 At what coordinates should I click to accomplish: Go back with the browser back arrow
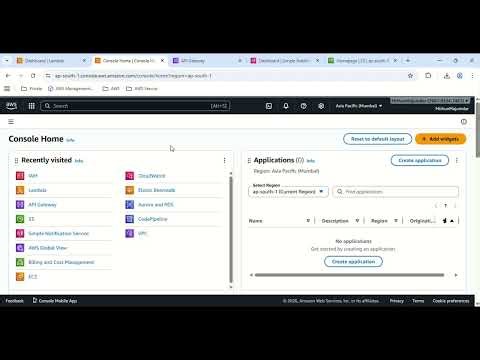pos(8,76)
